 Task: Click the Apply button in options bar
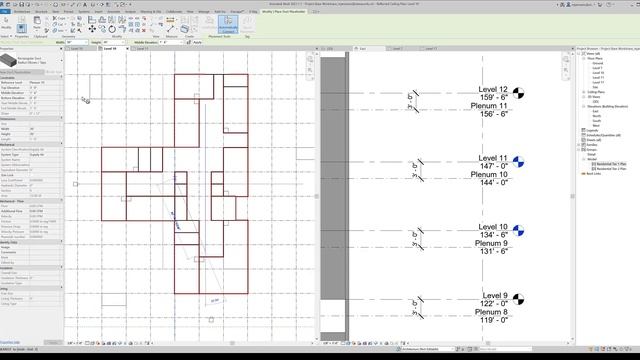198,42
